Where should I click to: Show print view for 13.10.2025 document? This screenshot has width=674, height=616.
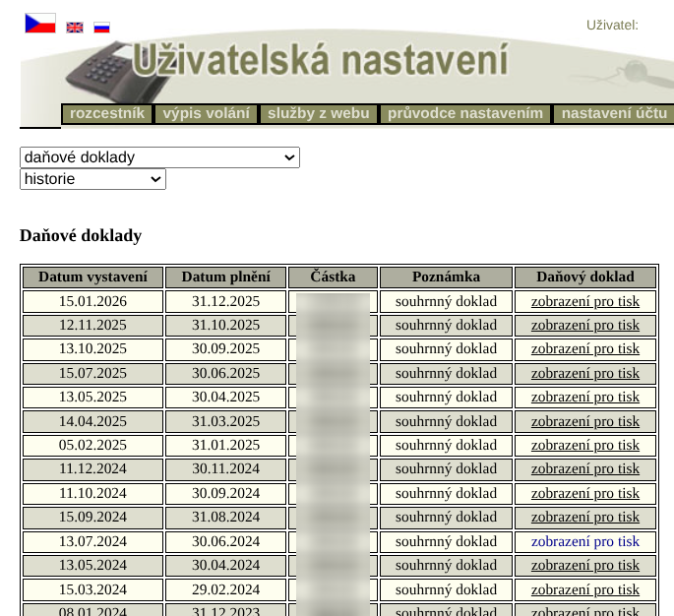point(584,348)
